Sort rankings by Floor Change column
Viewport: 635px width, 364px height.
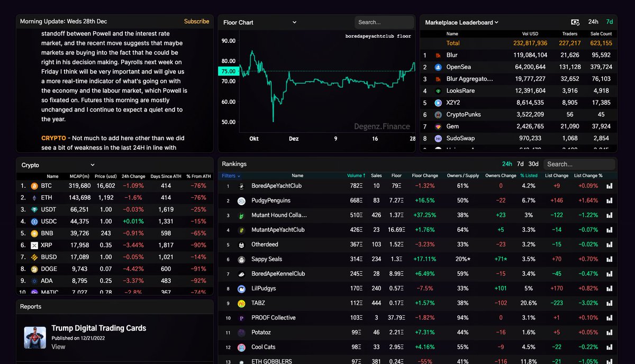425,176
